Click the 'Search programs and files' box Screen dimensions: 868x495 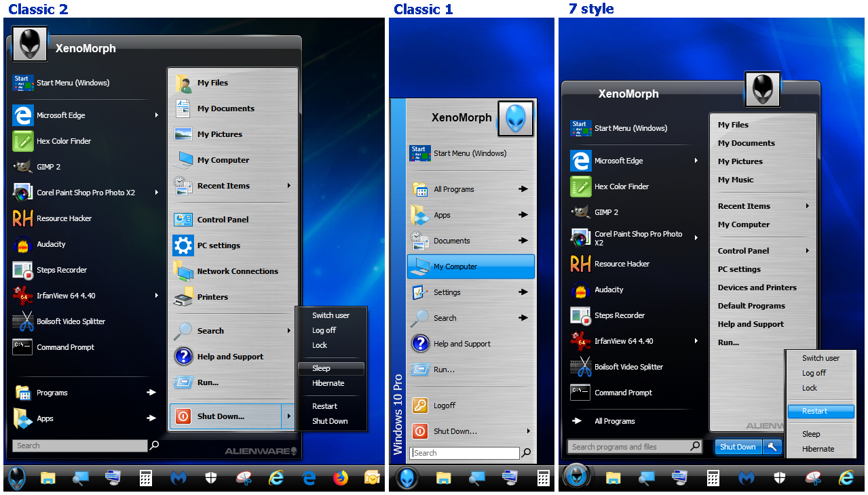coord(628,447)
